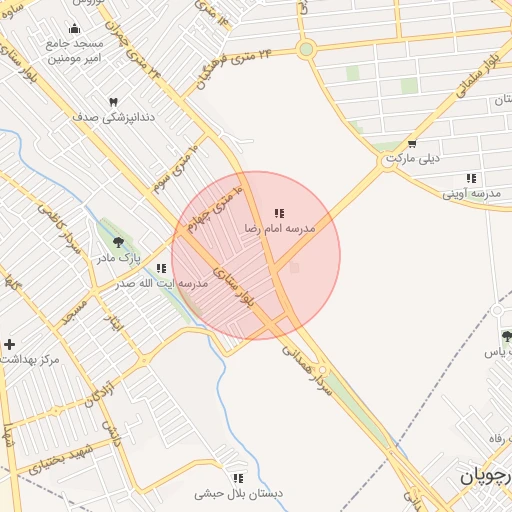Viewport: 512px width, 512px height.
Task: Select the tree icon near پارک یاس
Action: pyautogui.click(x=507, y=336)
